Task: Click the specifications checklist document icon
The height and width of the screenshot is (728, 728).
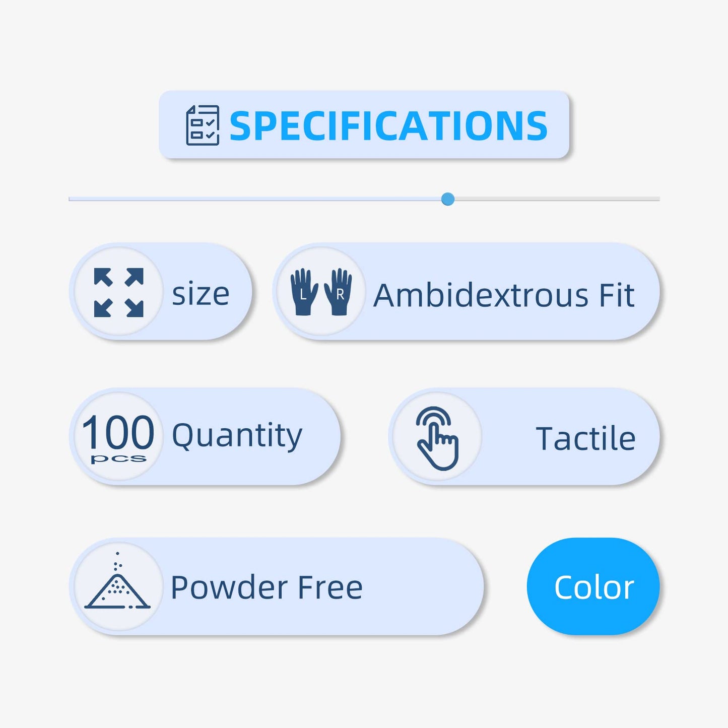Action: [203, 125]
